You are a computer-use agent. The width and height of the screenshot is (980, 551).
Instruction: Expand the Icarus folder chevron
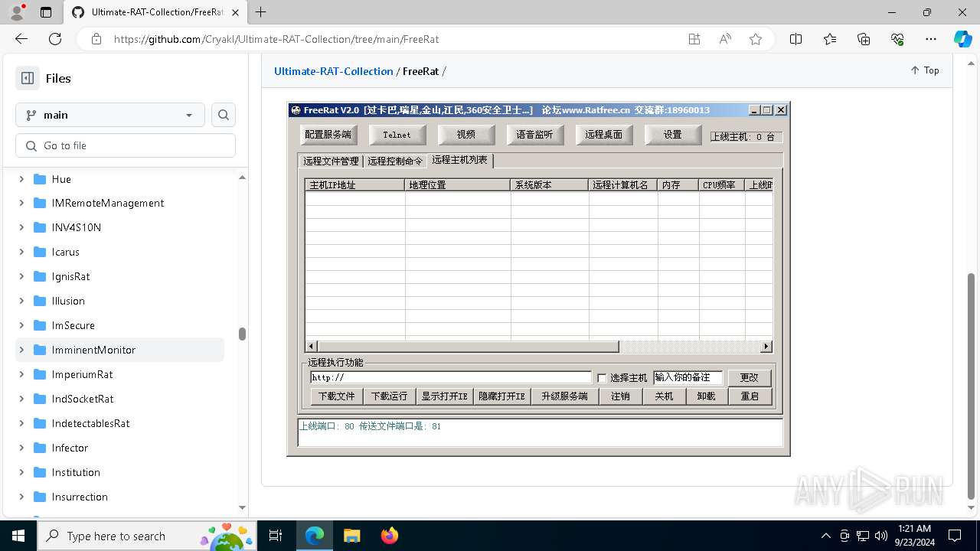(x=21, y=252)
